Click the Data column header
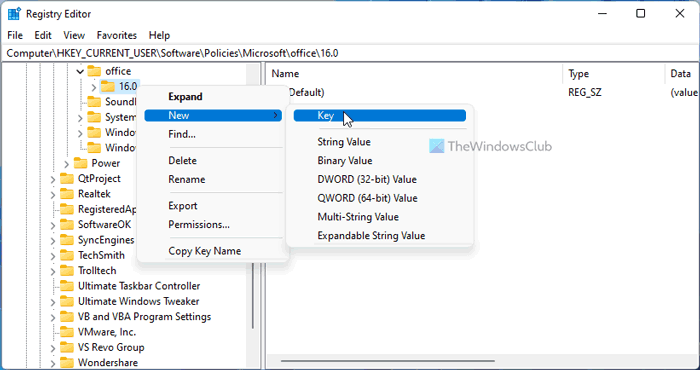This screenshot has height=370, width=700. click(x=682, y=74)
